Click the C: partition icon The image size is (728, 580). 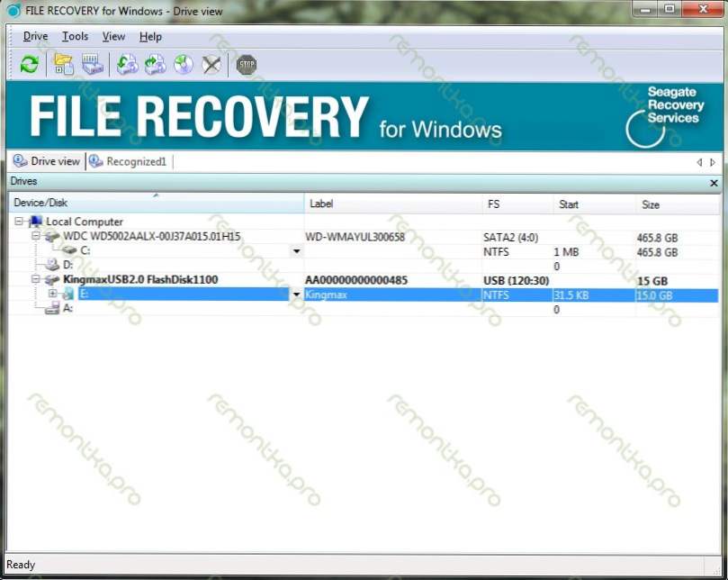69,250
